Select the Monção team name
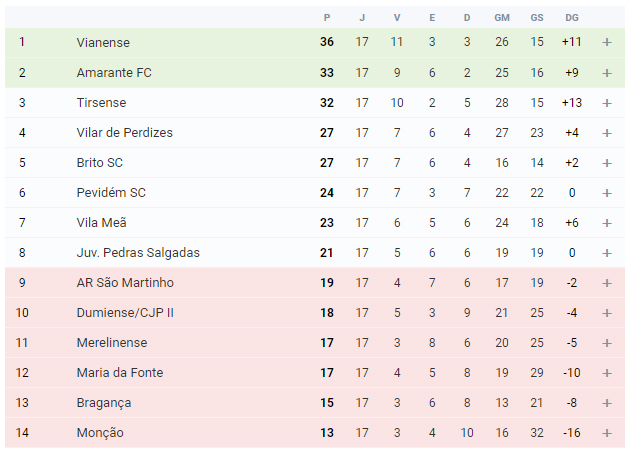Viewport: 630px width, 452px height. [x=100, y=433]
